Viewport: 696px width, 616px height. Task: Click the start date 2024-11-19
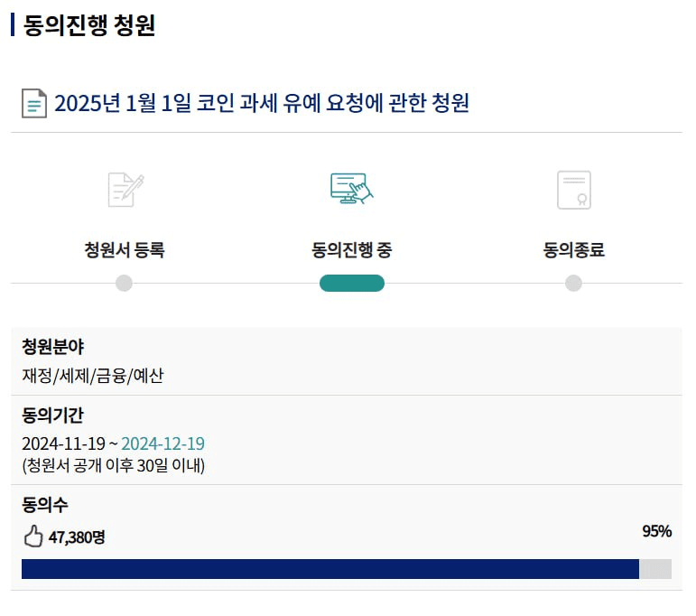pos(63,443)
